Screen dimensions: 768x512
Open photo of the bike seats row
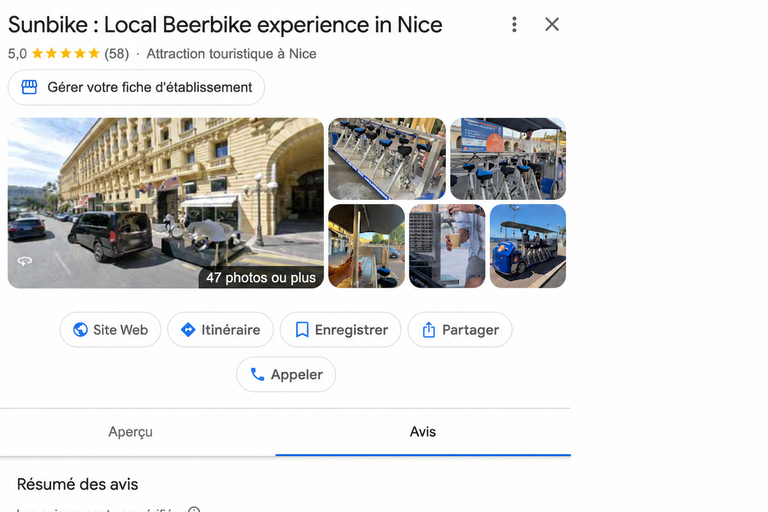point(387,158)
